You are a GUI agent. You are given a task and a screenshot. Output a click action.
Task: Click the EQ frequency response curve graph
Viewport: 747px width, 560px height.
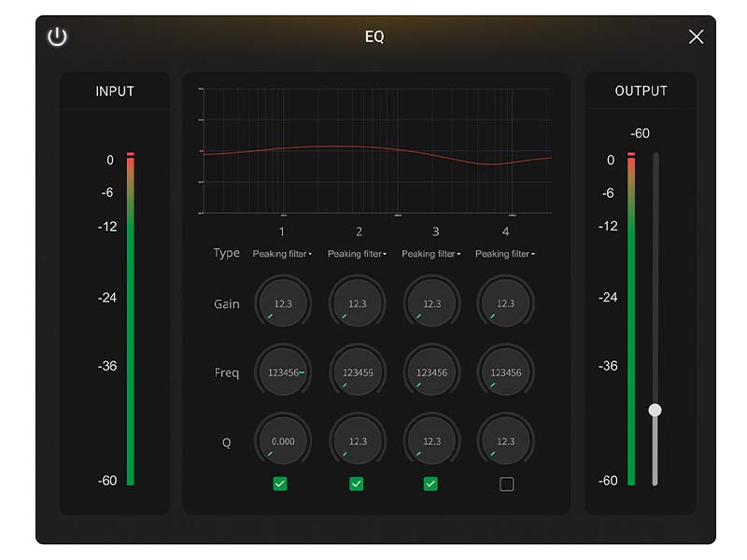coord(375,151)
